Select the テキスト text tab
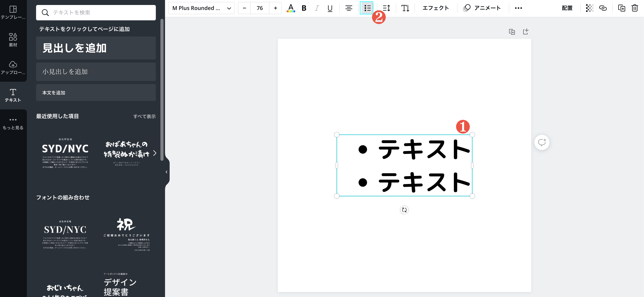The width and height of the screenshot is (644, 297). (13, 95)
